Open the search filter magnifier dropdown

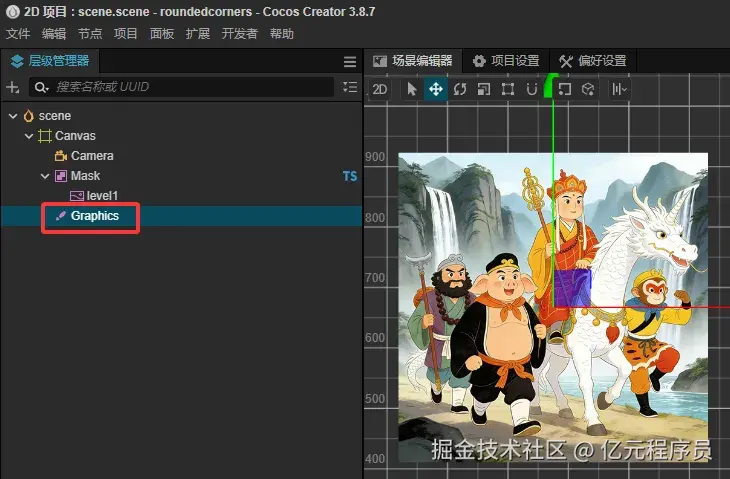click(41, 87)
